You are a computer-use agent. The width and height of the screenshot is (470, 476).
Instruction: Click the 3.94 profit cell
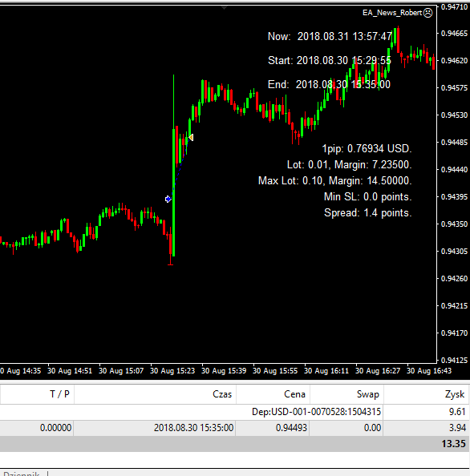click(x=457, y=428)
